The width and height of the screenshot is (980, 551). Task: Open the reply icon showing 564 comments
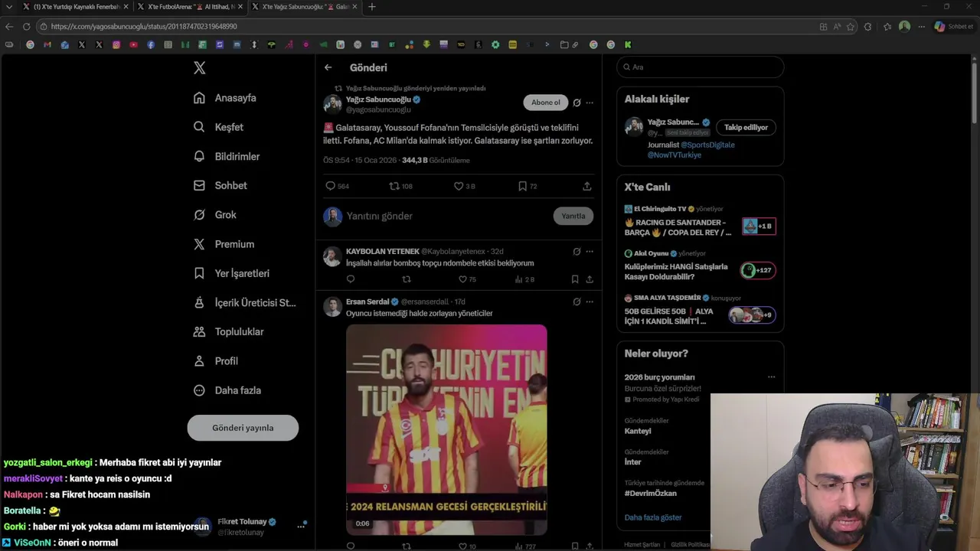pyautogui.click(x=337, y=186)
